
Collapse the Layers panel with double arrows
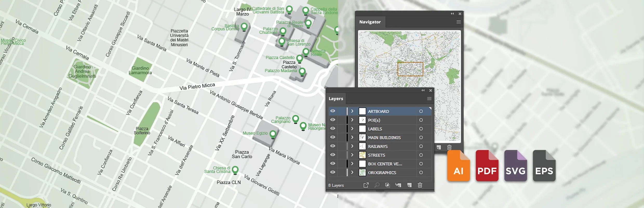coord(423,90)
